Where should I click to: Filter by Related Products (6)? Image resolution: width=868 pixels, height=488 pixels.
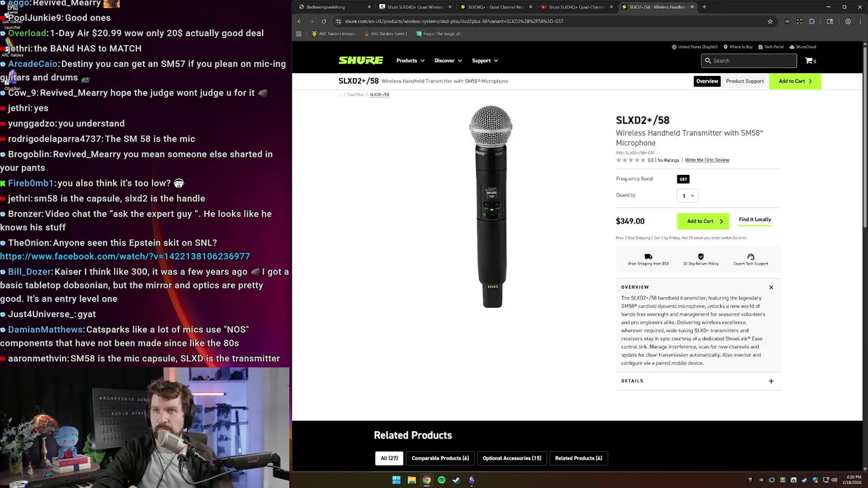click(578, 458)
